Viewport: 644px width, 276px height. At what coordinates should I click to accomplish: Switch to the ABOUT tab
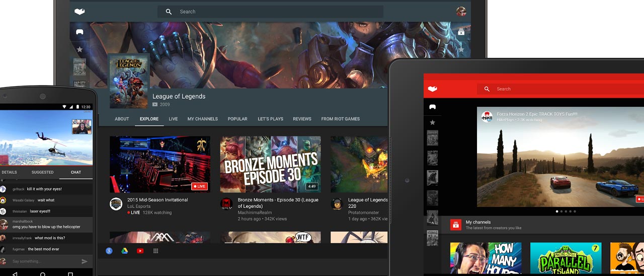122,119
